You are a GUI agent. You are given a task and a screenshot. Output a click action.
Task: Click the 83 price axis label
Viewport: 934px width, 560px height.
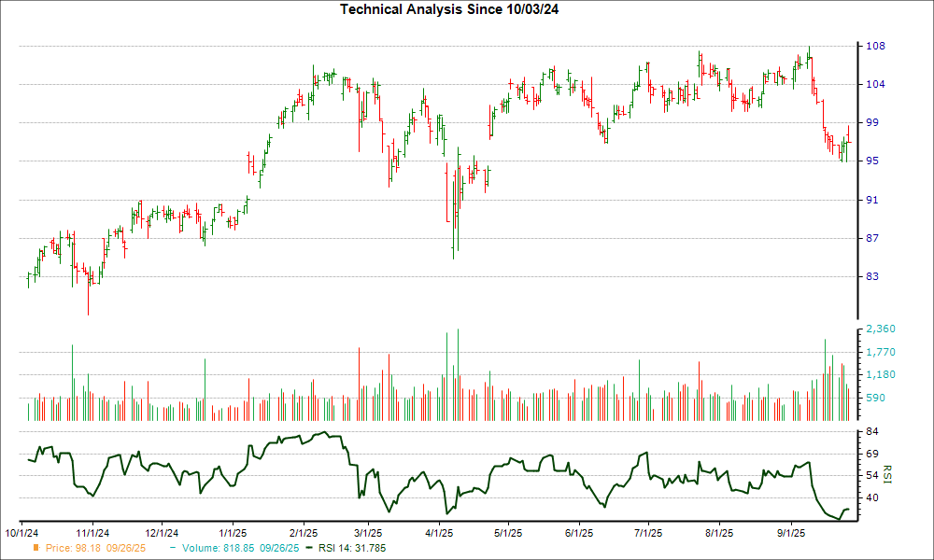pos(875,277)
